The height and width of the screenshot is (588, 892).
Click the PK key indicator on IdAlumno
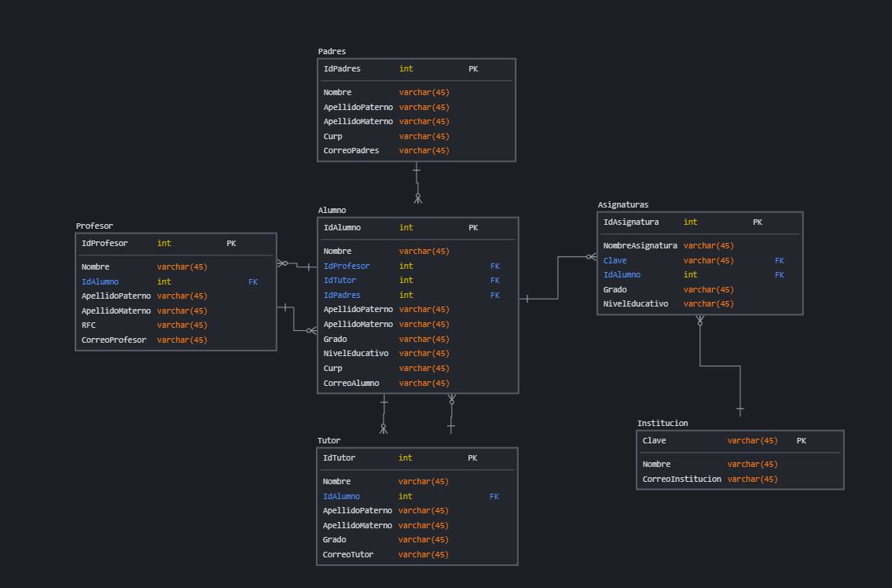pyautogui.click(x=472, y=227)
